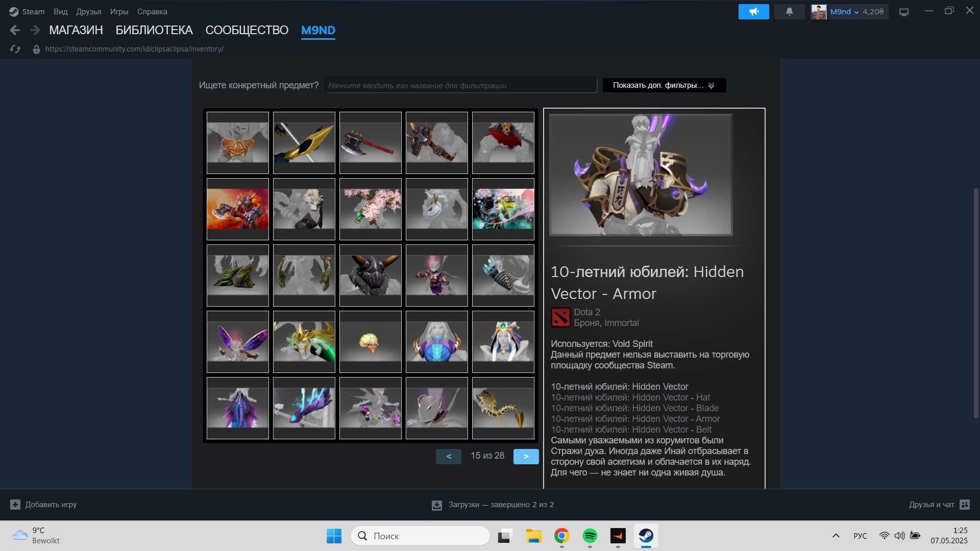Click the Steam logo menu icon
This screenshot has height=551, width=980.
tap(14, 11)
